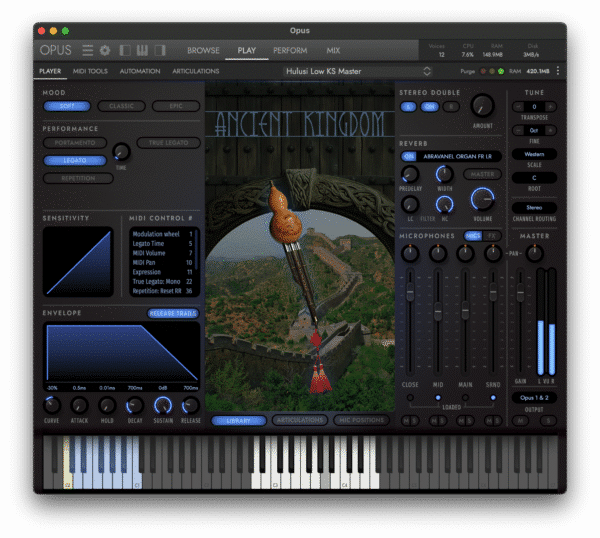Toggle the Legato performance mode
The image size is (600, 538).
pos(75,160)
